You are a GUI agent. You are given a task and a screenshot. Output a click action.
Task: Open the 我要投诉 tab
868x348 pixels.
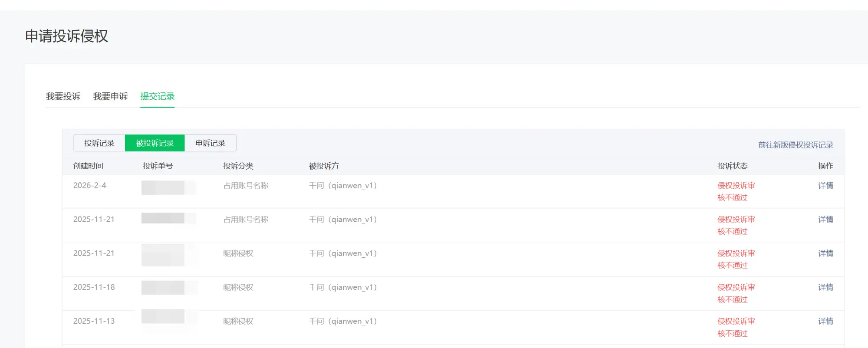63,96
